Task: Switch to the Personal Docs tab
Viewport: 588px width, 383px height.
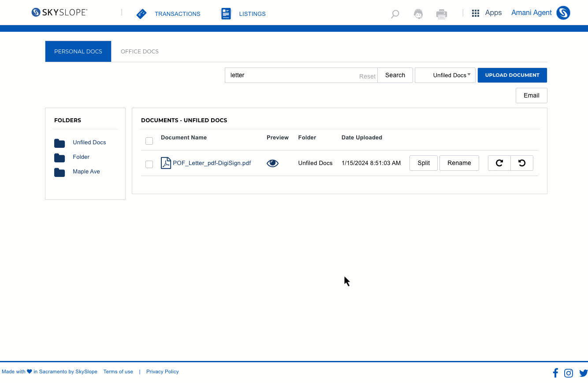Action: pyautogui.click(x=78, y=51)
